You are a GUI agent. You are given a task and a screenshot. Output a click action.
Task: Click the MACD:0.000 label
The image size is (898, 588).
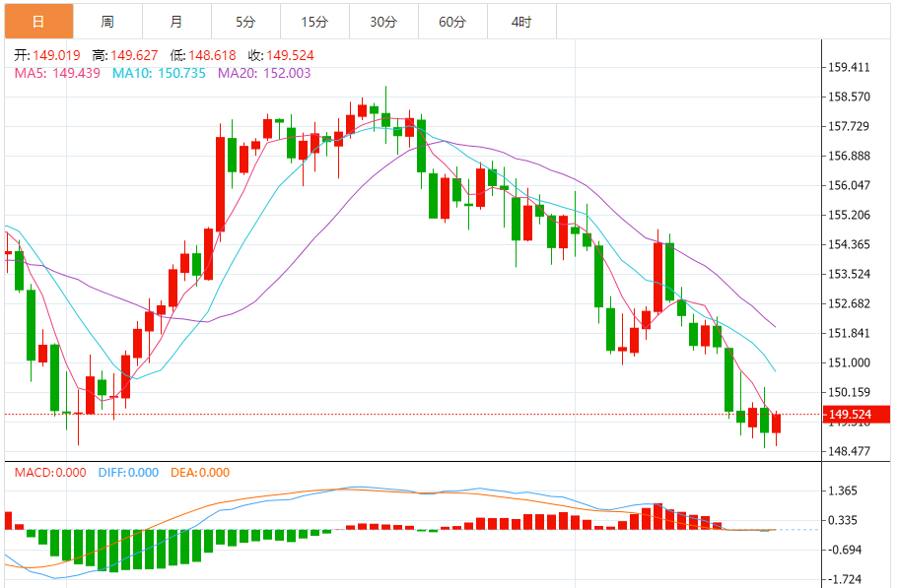coord(50,473)
